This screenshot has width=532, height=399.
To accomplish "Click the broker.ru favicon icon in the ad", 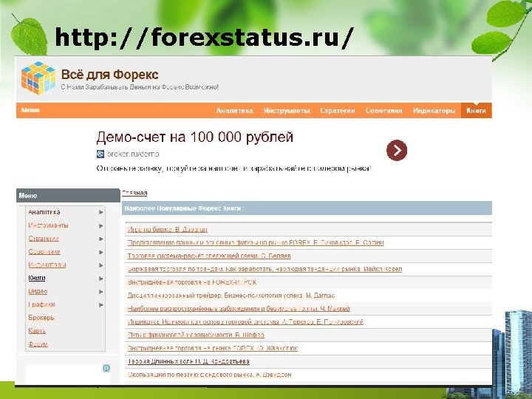I will point(100,154).
